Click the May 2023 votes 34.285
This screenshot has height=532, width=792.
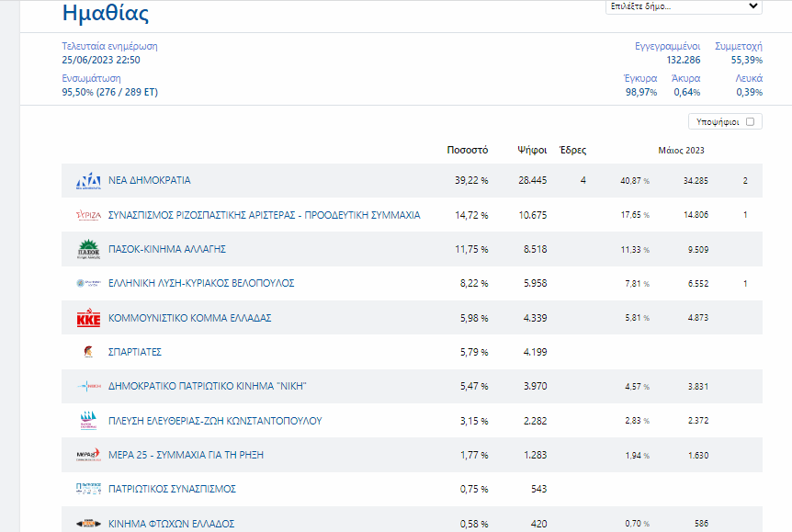[696, 181]
